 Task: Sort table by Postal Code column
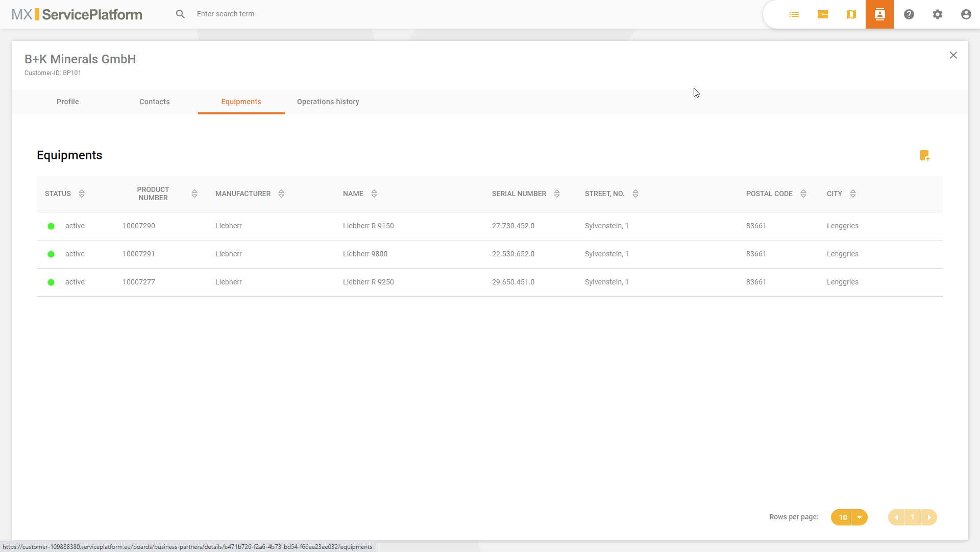click(803, 194)
